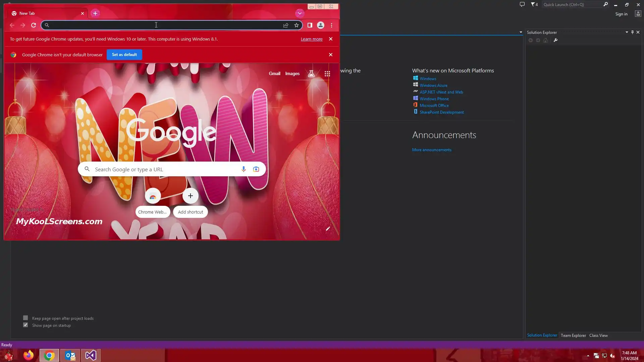Click Customize Chrome pencil icon

pos(328,229)
